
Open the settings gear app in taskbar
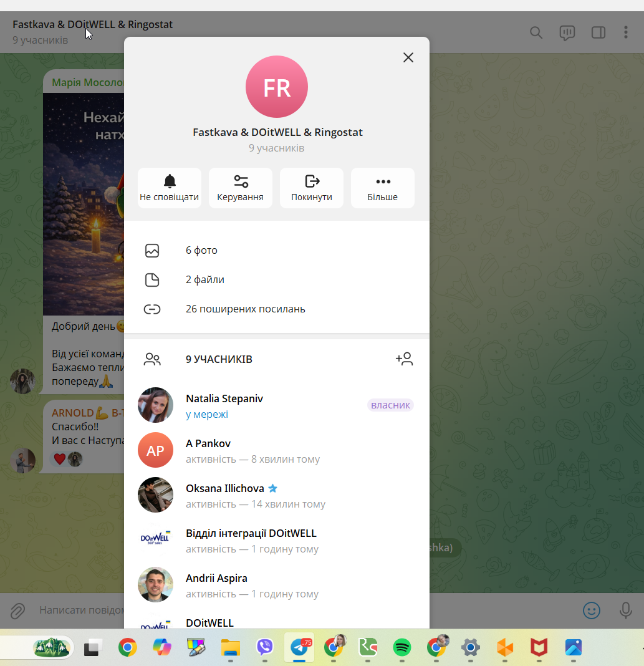tap(470, 647)
